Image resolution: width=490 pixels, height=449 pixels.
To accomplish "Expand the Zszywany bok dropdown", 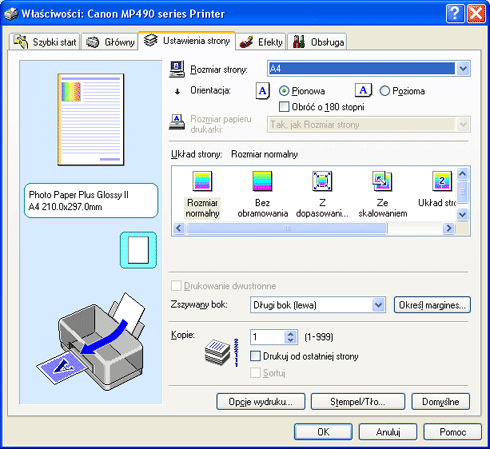I will pyautogui.click(x=378, y=305).
